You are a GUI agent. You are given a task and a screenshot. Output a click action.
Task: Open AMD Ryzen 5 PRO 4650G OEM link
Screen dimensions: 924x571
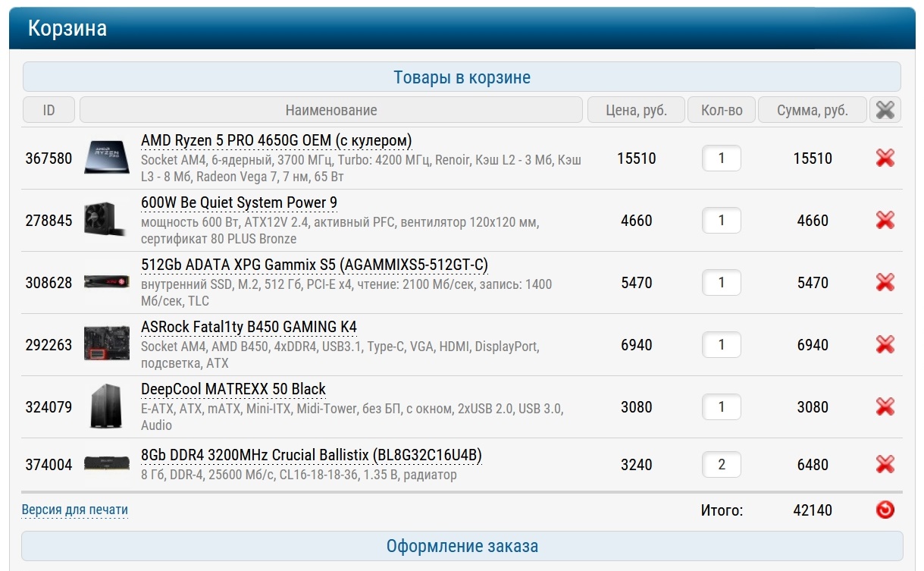(x=277, y=141)
